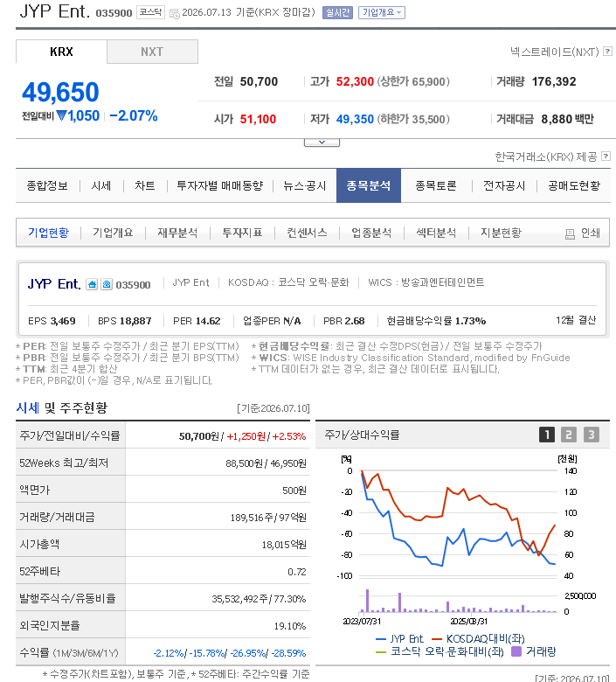Viewport: 616px width, 682px height.
Task: Select the 기업개요 sub-tab
Action: coord(113,233)
